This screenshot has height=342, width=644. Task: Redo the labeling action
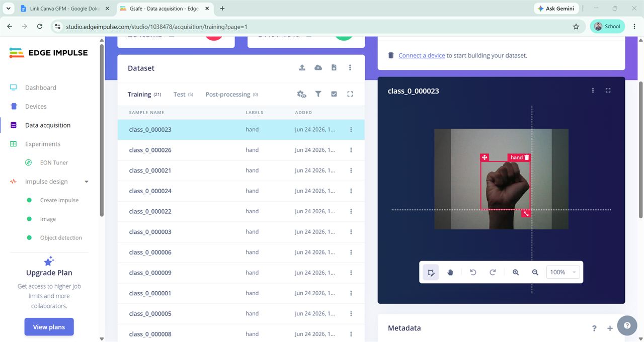coord(493,272)
